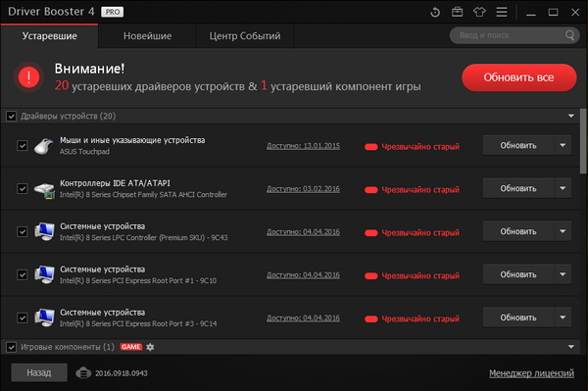The image size is (588, 391).
Task: Click the PRO badge in title
Action: [x=112, y=12]
